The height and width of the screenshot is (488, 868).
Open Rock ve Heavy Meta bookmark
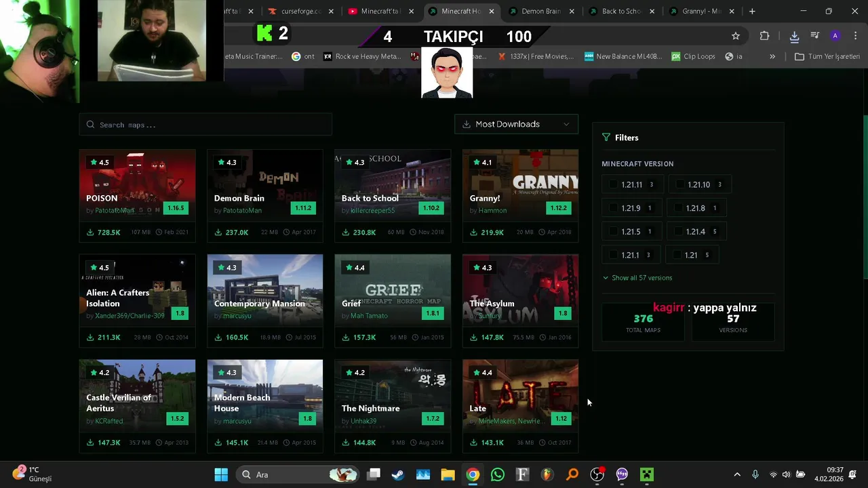tap(362, 56)
